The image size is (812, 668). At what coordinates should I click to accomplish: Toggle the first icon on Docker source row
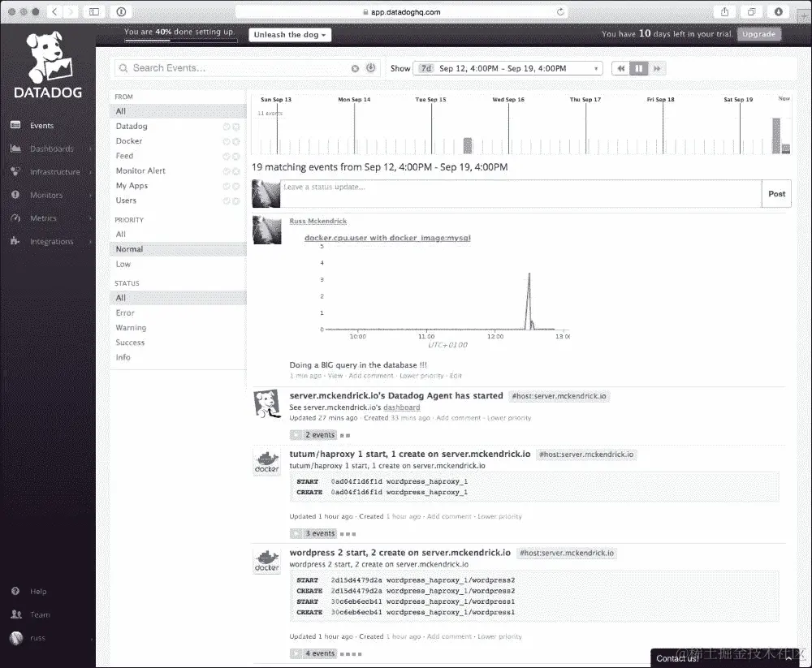pos(227,141)
